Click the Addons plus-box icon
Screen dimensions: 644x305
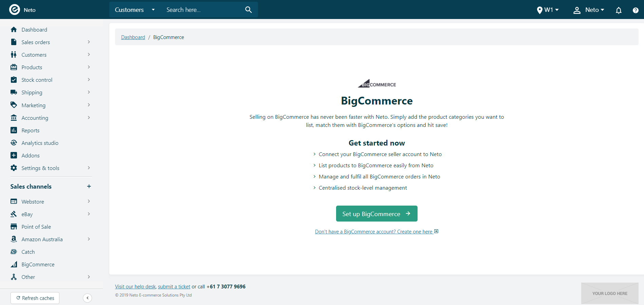pos(14,155)
